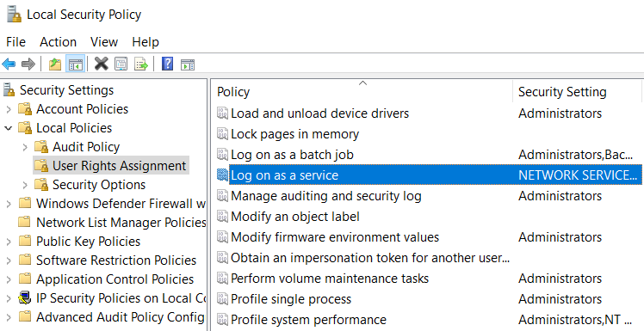The height and width of the screenshot is (331, 644).
Task: Select the Lock pages in memory policy
Action: pos(295,134)
